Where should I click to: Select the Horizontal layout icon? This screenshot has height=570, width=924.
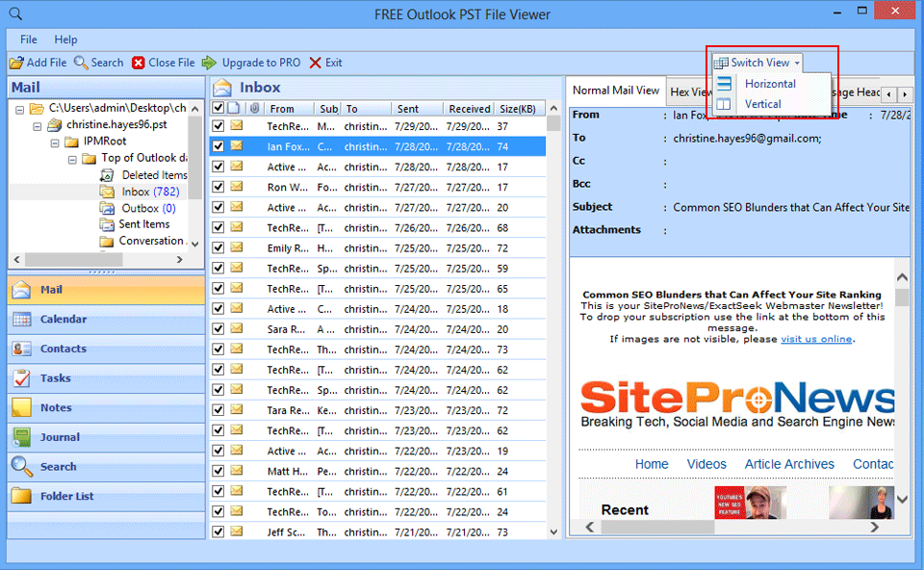(x=724, y=84)
